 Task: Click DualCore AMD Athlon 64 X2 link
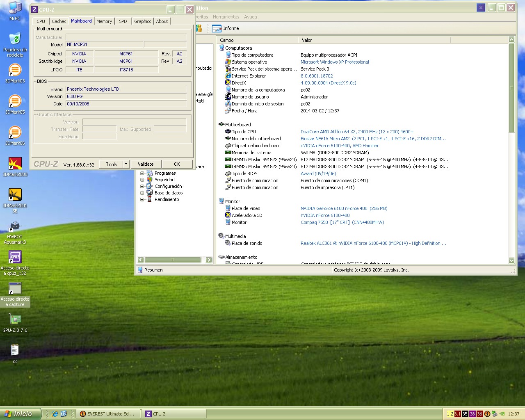click(357, 132)
